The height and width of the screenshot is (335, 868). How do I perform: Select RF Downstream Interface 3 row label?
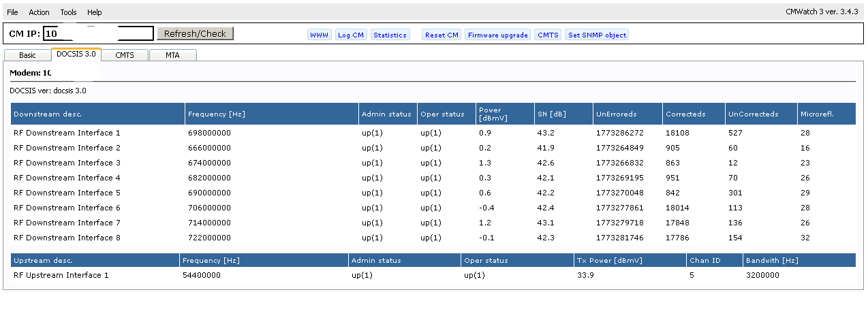click(x=67, y=163)
